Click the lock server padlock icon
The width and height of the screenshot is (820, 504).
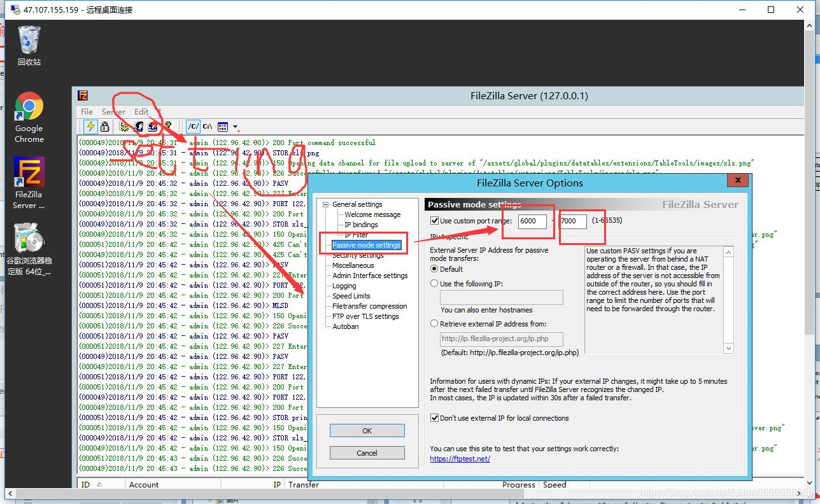pyautogui.click(x=104, y=127)
